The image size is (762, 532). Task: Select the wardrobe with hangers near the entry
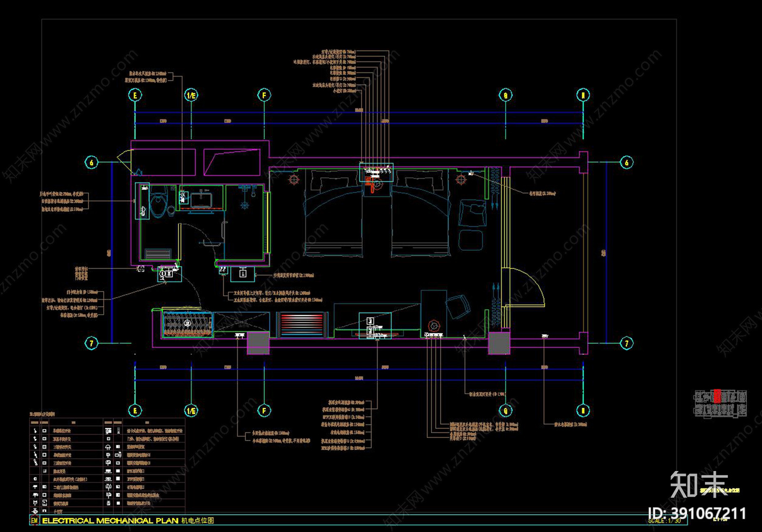(187, 324)
